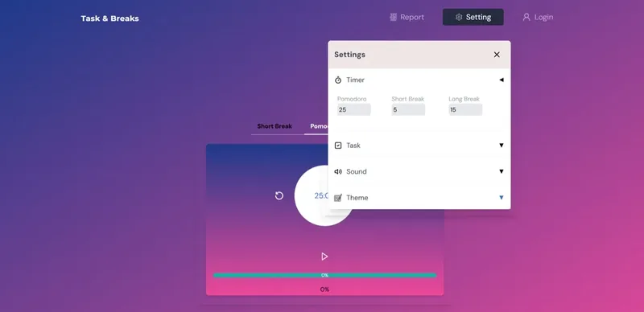Click the checkbox icon beside Task
This screenshot has height=312, width=644.
(338, 146)
